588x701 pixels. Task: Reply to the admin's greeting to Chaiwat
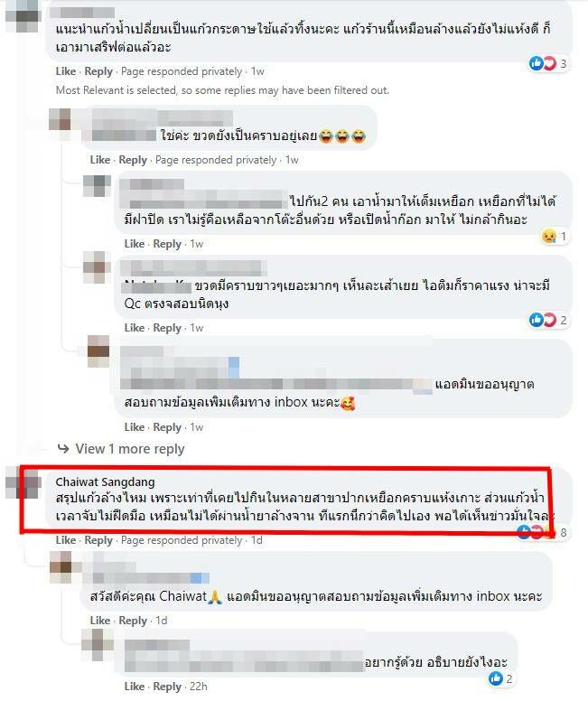click(133, 621)
